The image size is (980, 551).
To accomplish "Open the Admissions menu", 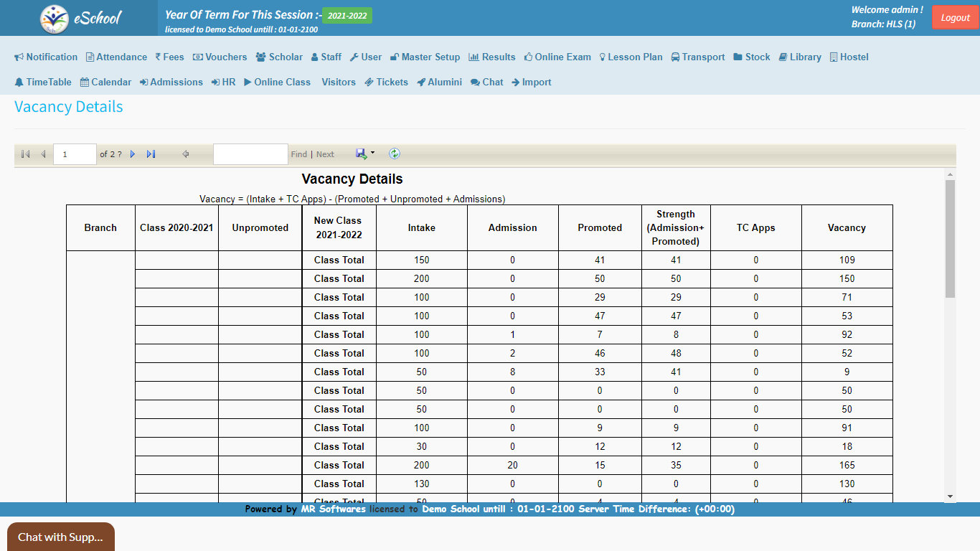I will 171,83.
